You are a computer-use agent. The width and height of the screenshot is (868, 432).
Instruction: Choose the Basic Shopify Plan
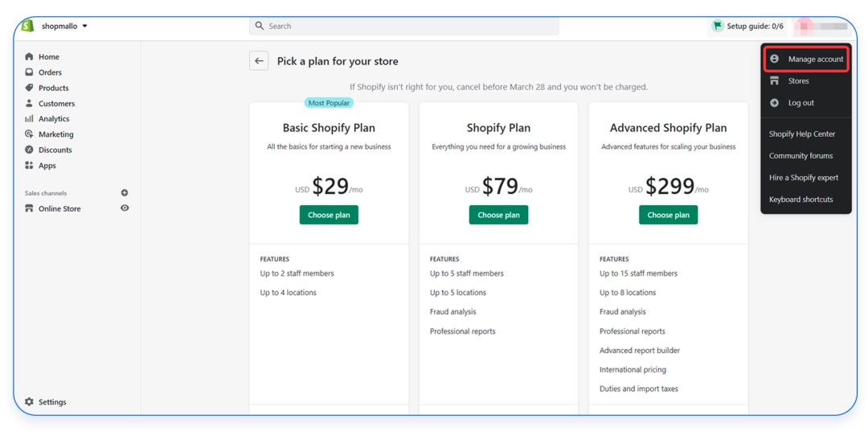pyautogui.click(x=329, y=215)
